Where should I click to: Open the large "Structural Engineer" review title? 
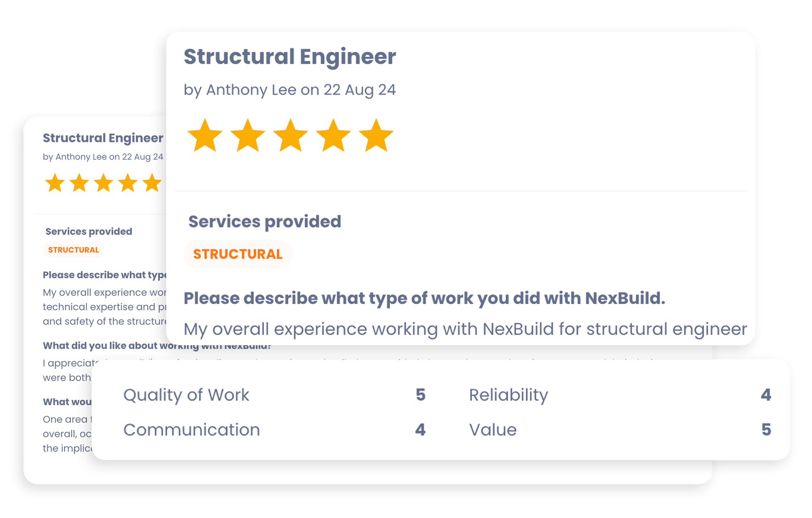(290, 57)
